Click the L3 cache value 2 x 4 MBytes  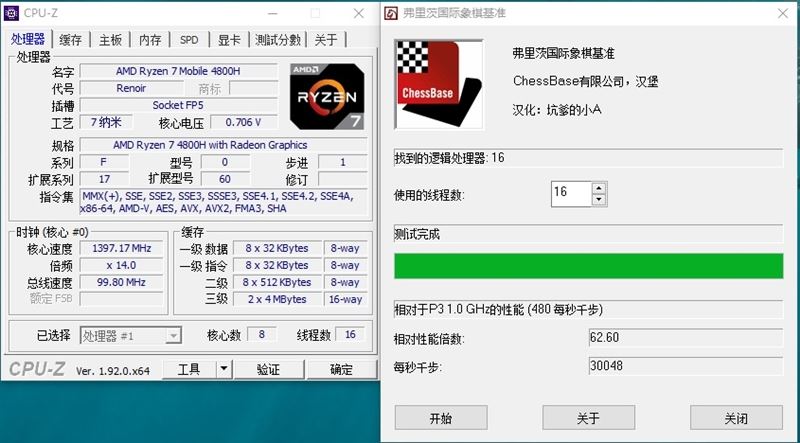point(277,299)
